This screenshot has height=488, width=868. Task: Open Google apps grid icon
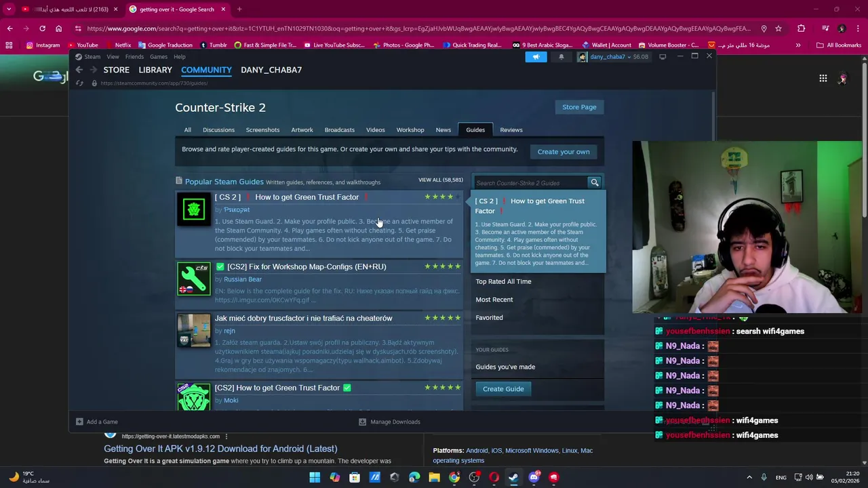[823, 79]
